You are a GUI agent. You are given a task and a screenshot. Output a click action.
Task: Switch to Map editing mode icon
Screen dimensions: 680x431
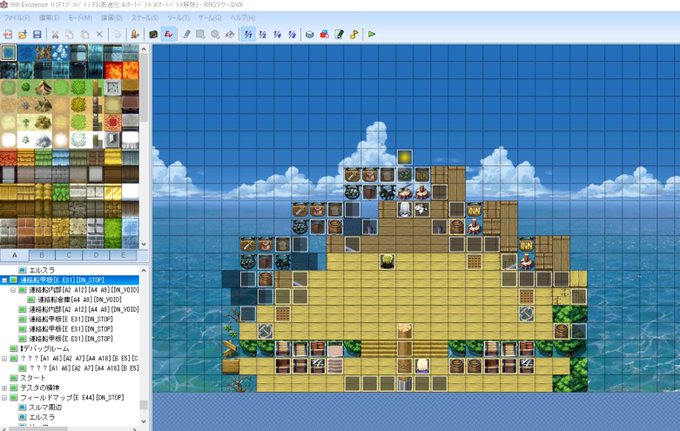pyautogui.click(x=153, y=34)
